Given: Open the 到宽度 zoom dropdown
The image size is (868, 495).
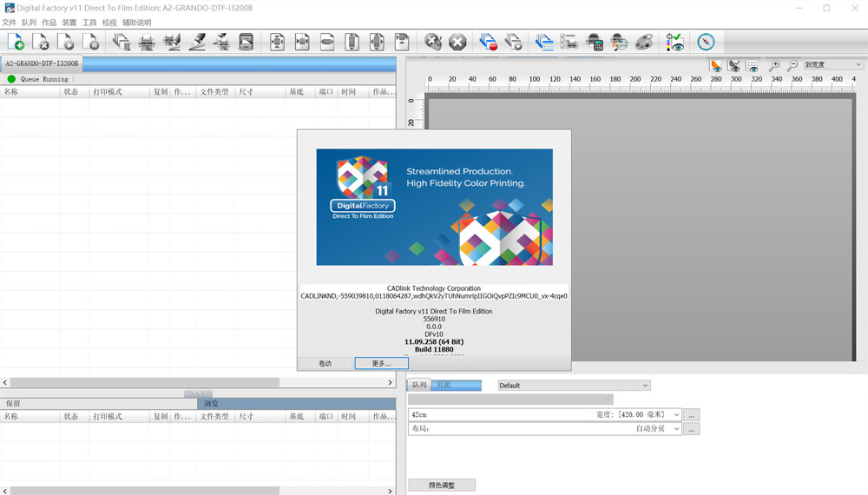Looking at the screenshot, I should pos(833,65).
